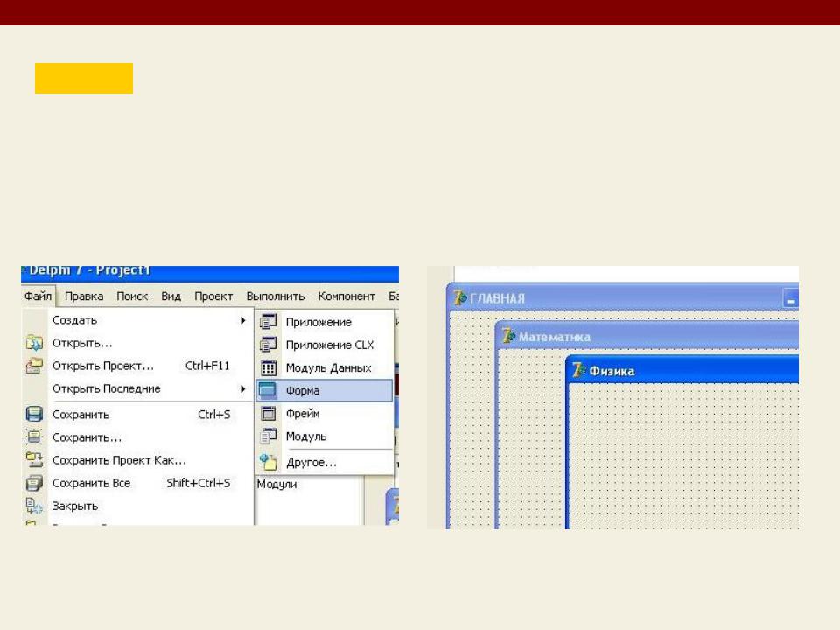This screenshot has height=630, width=840.
Task: Click the open-folder icon beside Открыть…
Action: point(34,343)
